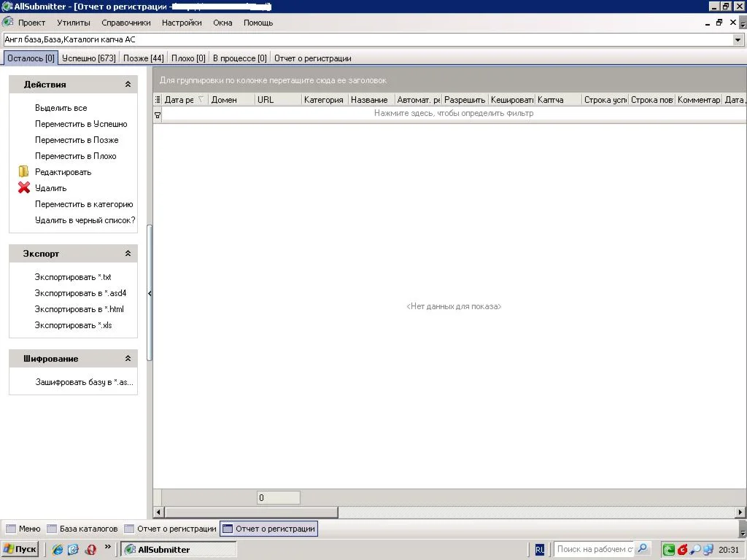
Task: Switch to Плохо [0] tab
Action: [188, 58]
